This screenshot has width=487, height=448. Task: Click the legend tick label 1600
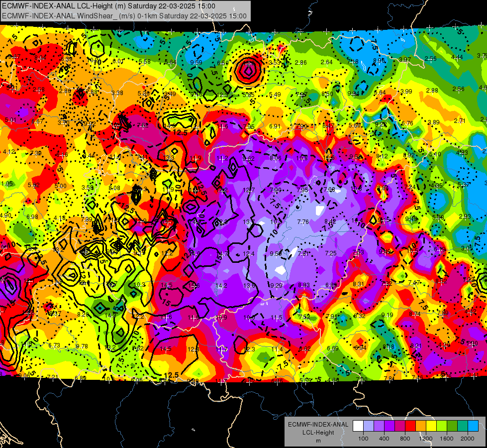(447, 439)
